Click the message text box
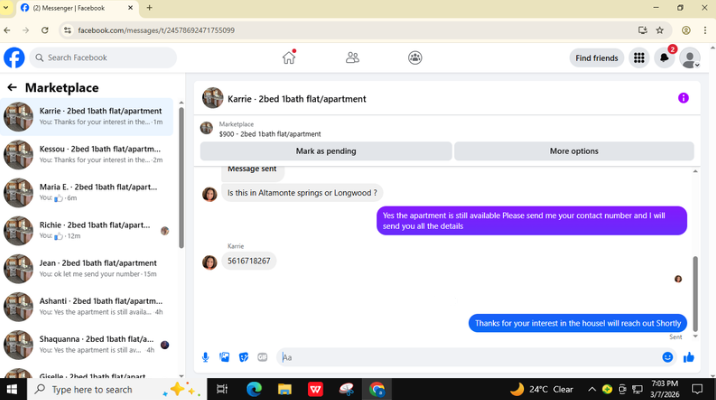 point(468,357)
